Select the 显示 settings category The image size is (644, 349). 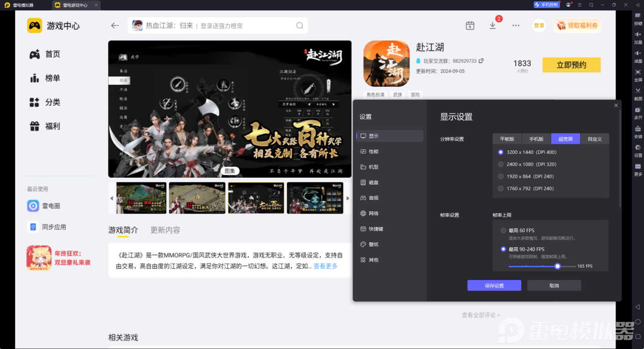[390, 136]
